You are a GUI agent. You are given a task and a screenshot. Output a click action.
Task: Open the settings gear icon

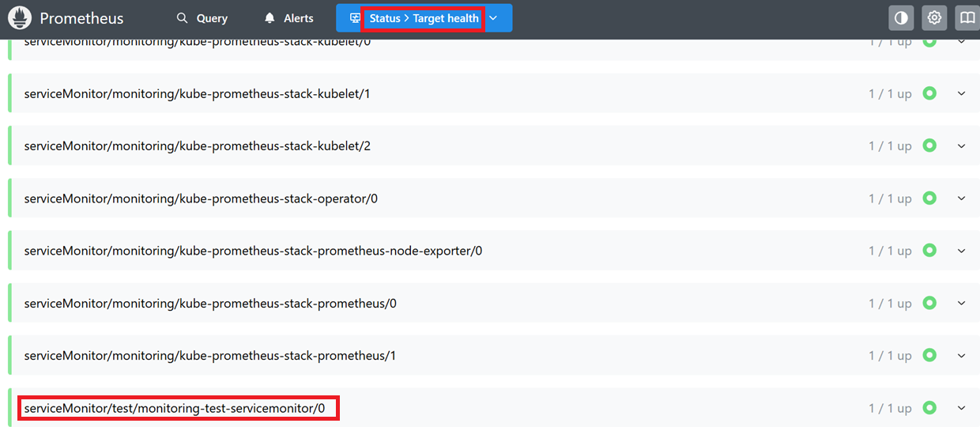coord(934,17)
